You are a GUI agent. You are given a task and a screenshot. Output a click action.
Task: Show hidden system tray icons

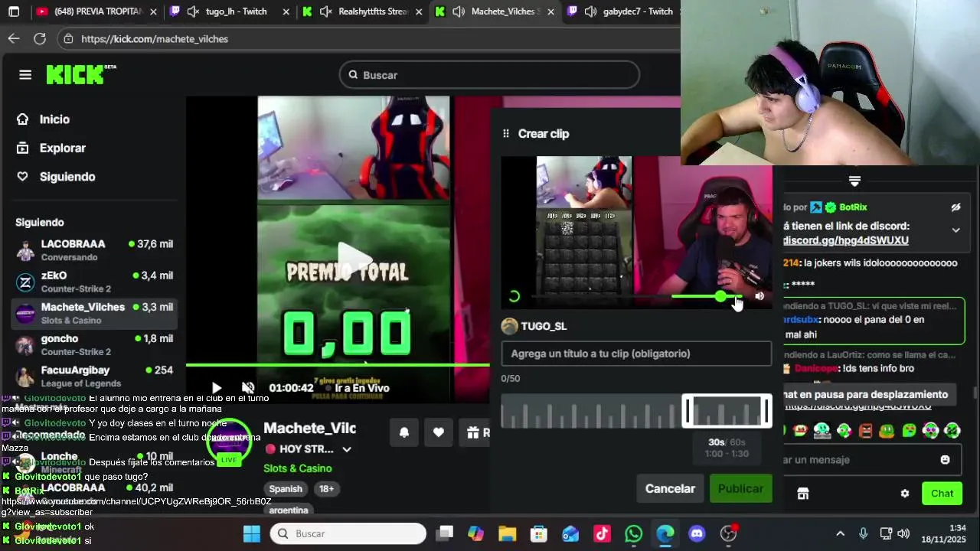[x=840, y=533]
